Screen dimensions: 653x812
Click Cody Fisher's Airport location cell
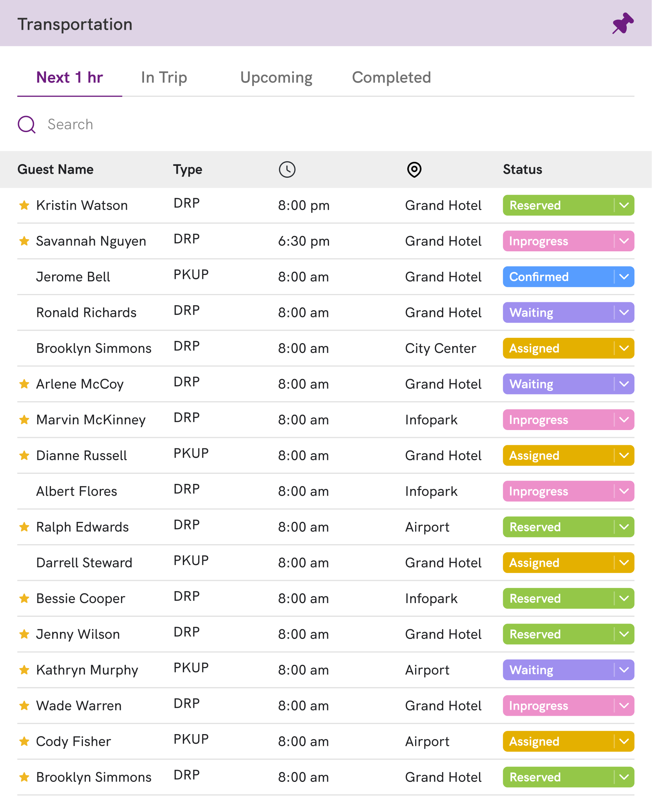pos(427,742)
